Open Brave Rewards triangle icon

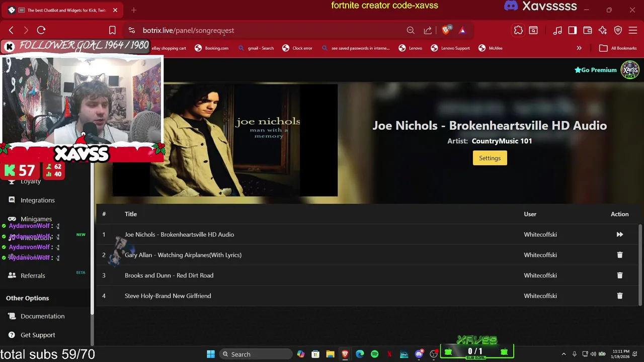pyautogui.click(x=462, y=30)
